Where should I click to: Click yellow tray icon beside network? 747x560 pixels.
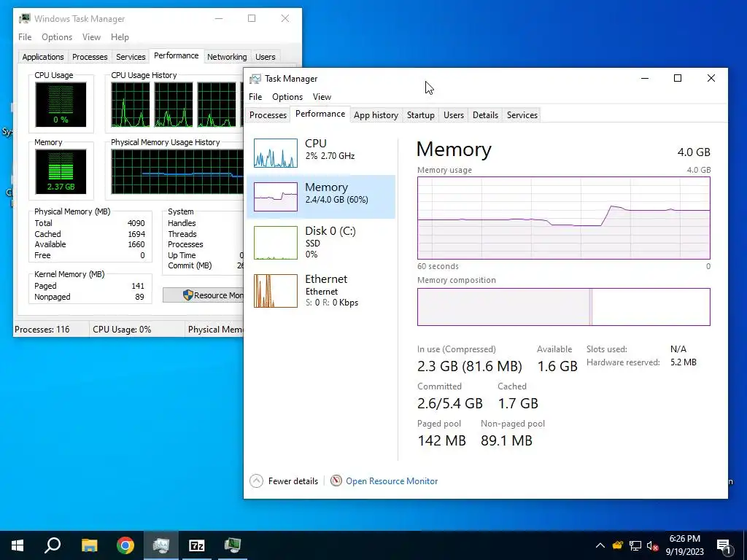618,545
